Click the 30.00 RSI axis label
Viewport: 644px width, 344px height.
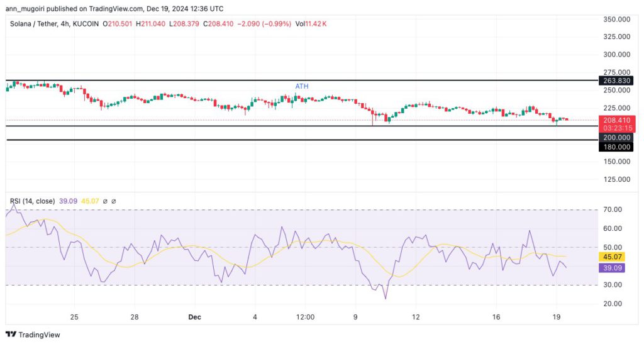click(x=613, y=285)
